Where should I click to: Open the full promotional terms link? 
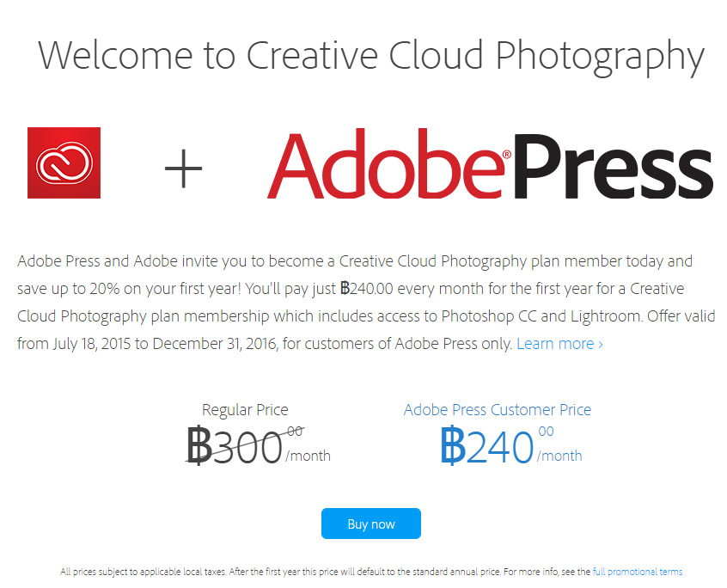[x=637, y=572]
